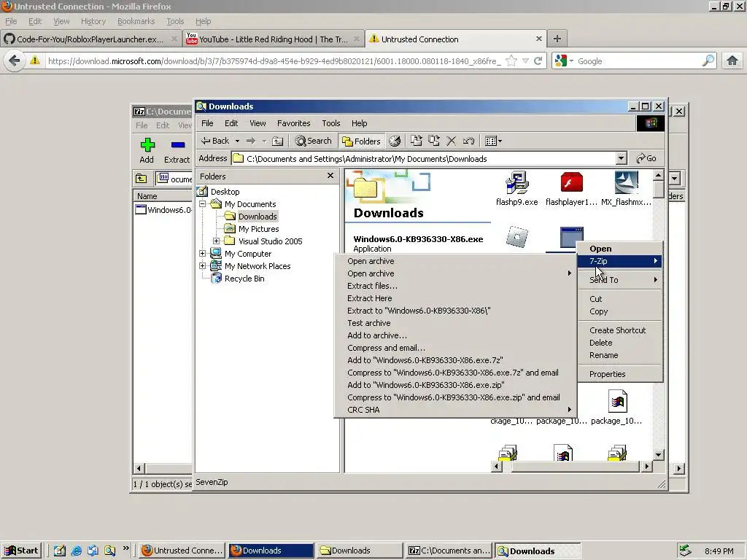Click the 7-Zip Add plus icon
Screen dimensions: 747x560
pyautogui.click(x=147, y=145)
